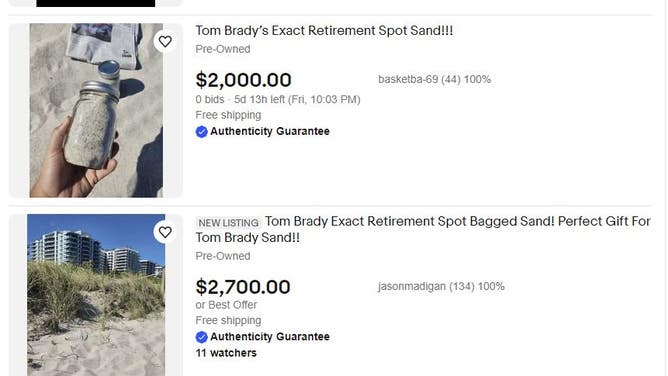View seller basketba-69 profile
Viewport: 668px width, 376px height.
435,79
